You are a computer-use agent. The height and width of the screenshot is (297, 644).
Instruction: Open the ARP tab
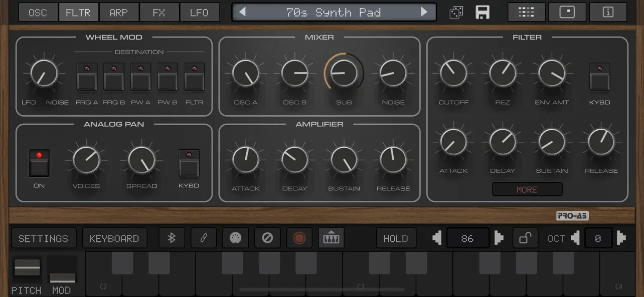click(x=118, y=13)
